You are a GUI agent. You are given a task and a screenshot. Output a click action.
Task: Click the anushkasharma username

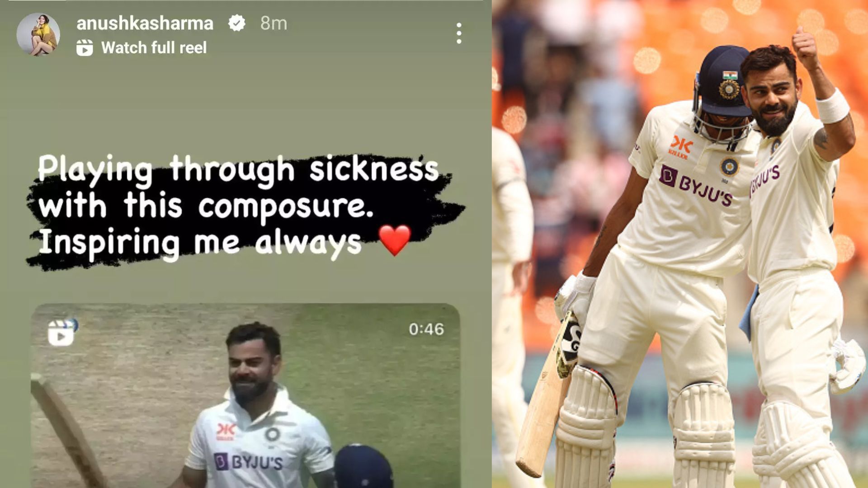(145, 23)
